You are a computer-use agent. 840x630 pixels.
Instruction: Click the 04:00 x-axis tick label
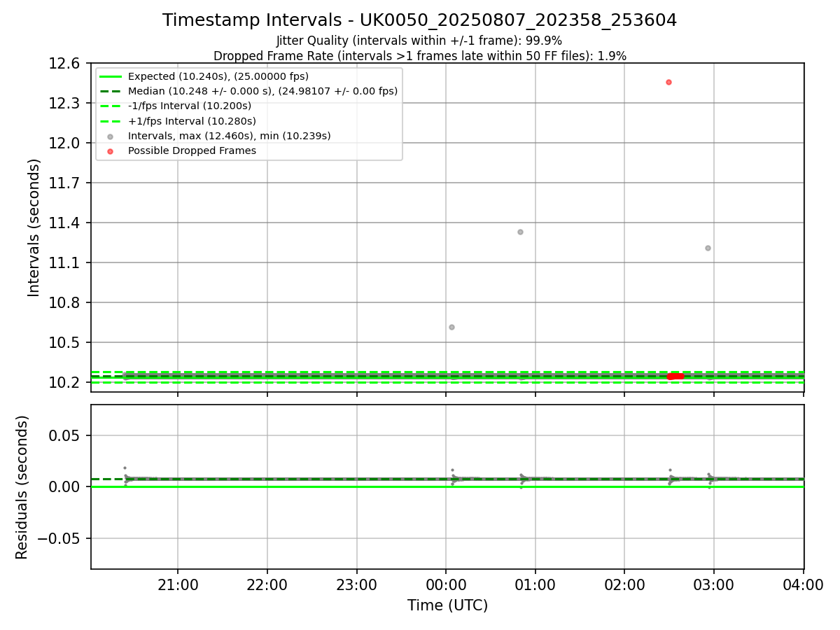[803, 584]
